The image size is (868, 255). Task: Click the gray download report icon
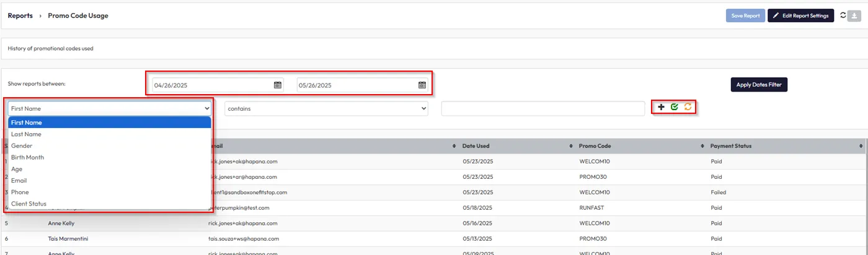click(854, 15)
